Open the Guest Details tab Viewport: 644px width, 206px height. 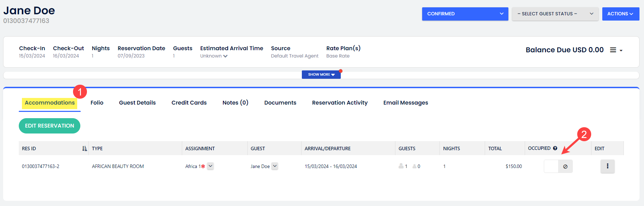point(137,103)
